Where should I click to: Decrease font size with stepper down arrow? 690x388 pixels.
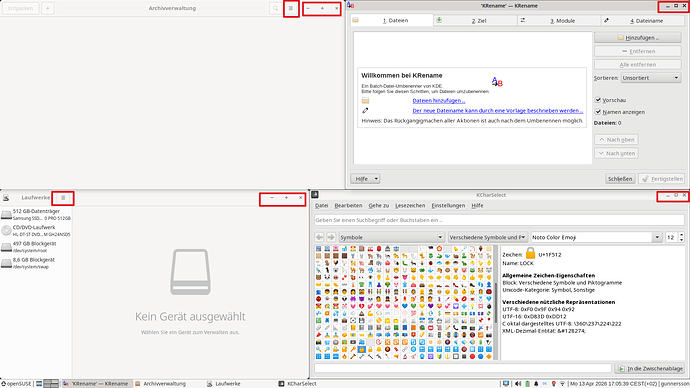[x=682, y=240]
